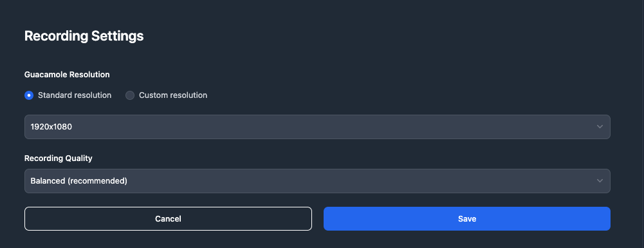Image resolution: width=644 pixels, height=248 pixels.
Task: Click the Recording Quality section label
Action: 59,158
